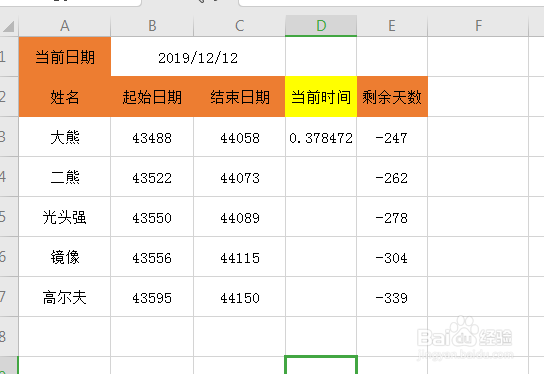
Task: Select the name cell 高尔夫
Action: coord(65,297)
